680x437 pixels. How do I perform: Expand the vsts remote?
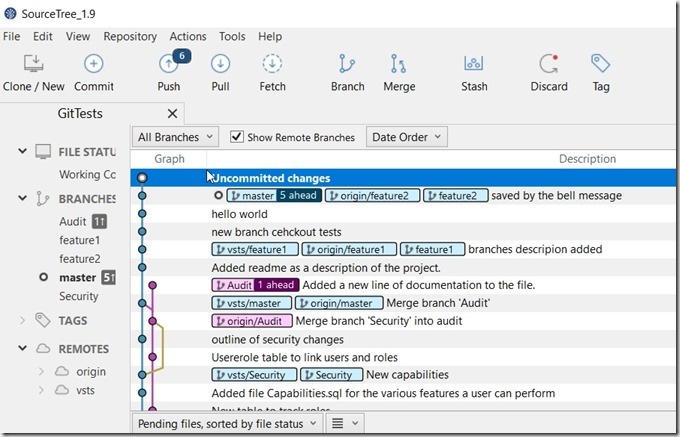(41, 390)
